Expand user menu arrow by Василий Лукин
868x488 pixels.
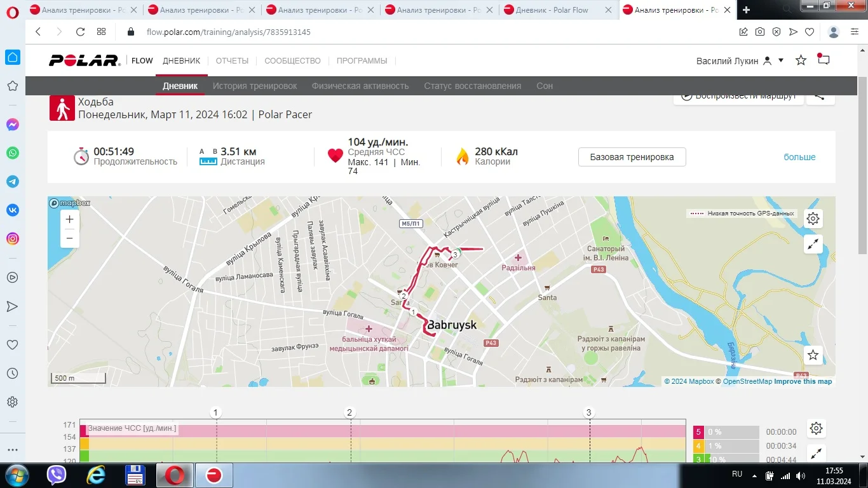781,60
